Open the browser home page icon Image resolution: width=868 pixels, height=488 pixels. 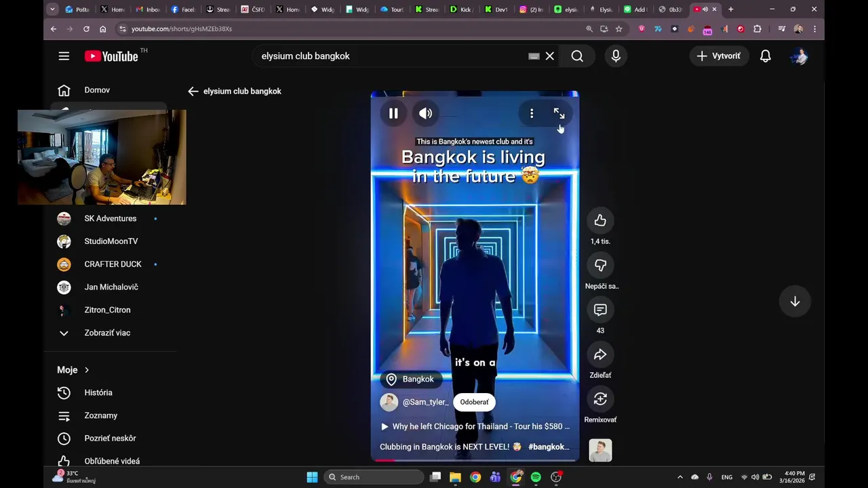102,29
